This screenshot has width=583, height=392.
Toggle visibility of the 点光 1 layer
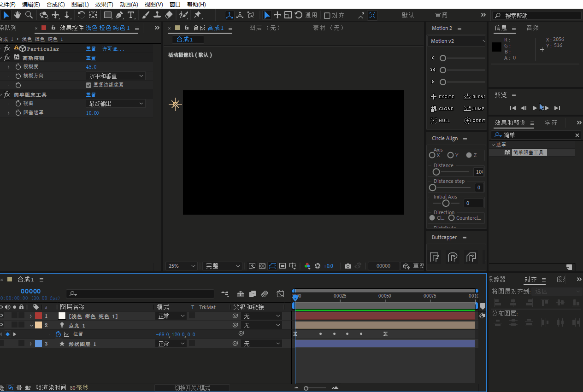pos(2,325)
